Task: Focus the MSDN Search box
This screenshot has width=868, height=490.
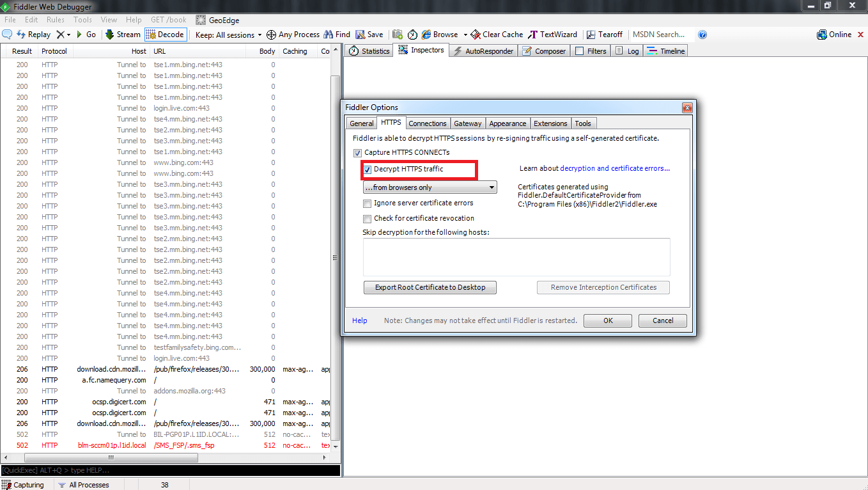Action: [x=662, y=35]
